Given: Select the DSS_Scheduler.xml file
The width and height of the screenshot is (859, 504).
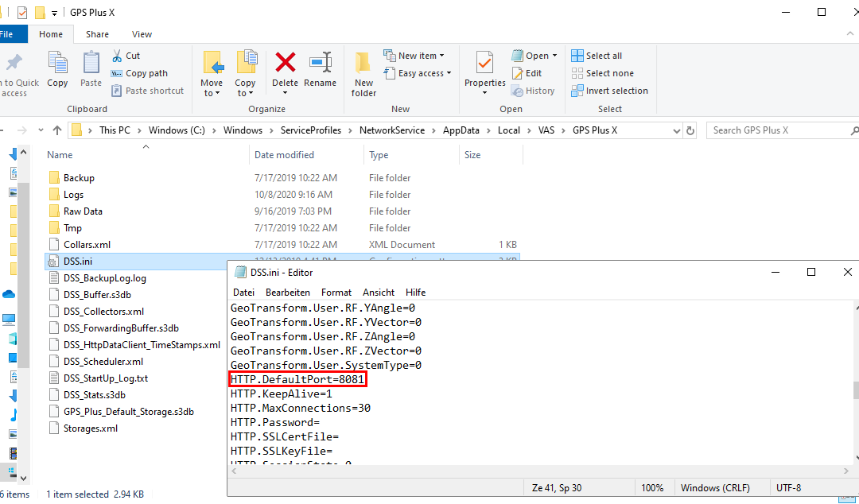Looking at the screenshot, I should point(103,362).
